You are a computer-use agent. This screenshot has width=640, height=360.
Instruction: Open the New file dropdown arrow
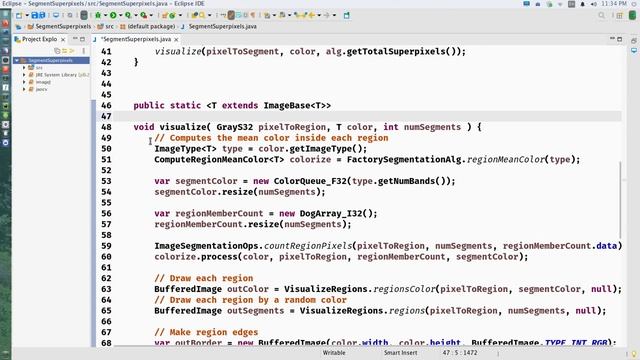point(27,16)
